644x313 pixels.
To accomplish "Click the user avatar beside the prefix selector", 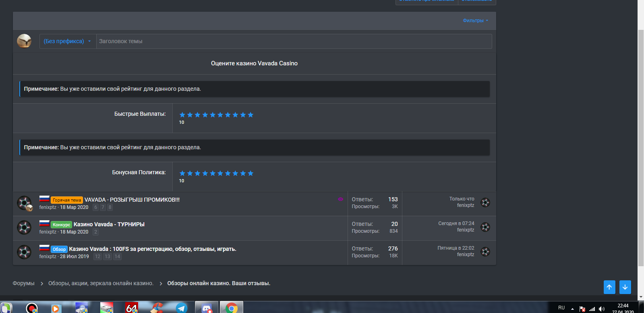I will tap(24, 41).
